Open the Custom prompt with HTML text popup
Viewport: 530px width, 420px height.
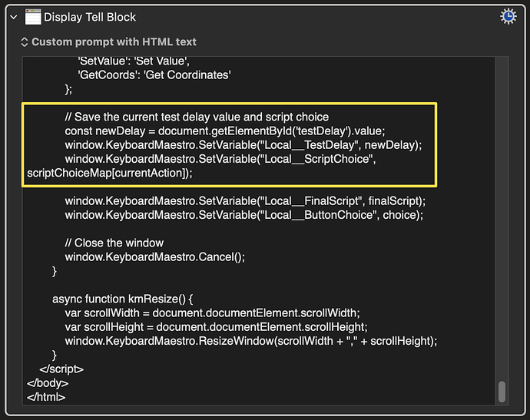pyautogui.click(x=108, y=42)
